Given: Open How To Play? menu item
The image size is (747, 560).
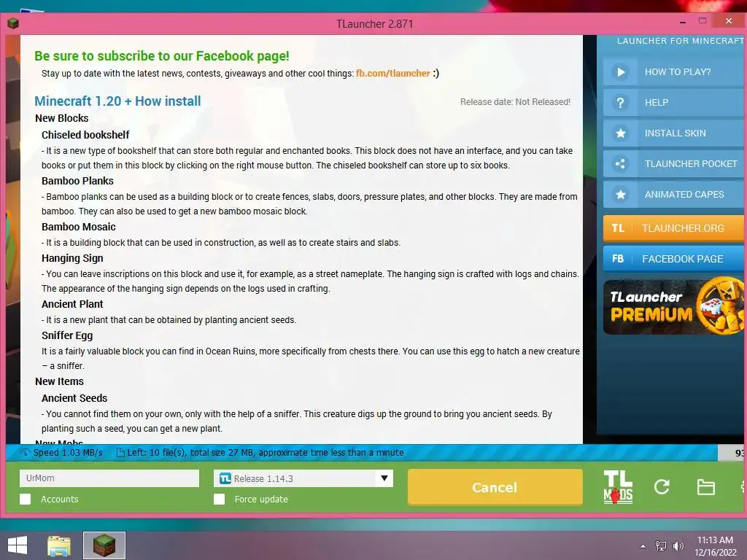Looking at the screenshot, I should click(x=674, y=72).
